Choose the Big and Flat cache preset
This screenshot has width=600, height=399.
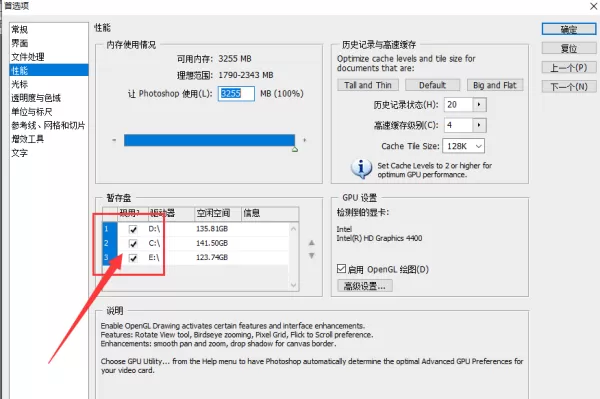click(x=495, y=85)
